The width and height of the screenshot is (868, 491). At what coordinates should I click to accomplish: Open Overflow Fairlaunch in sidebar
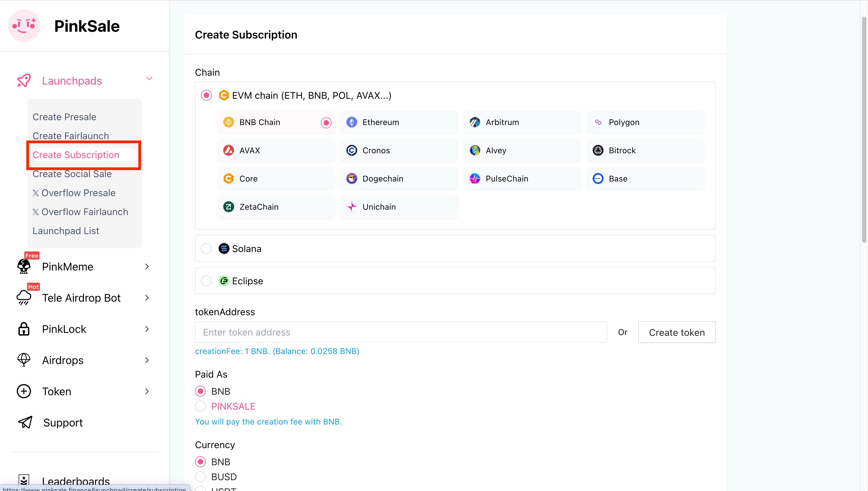click(80, 212)
